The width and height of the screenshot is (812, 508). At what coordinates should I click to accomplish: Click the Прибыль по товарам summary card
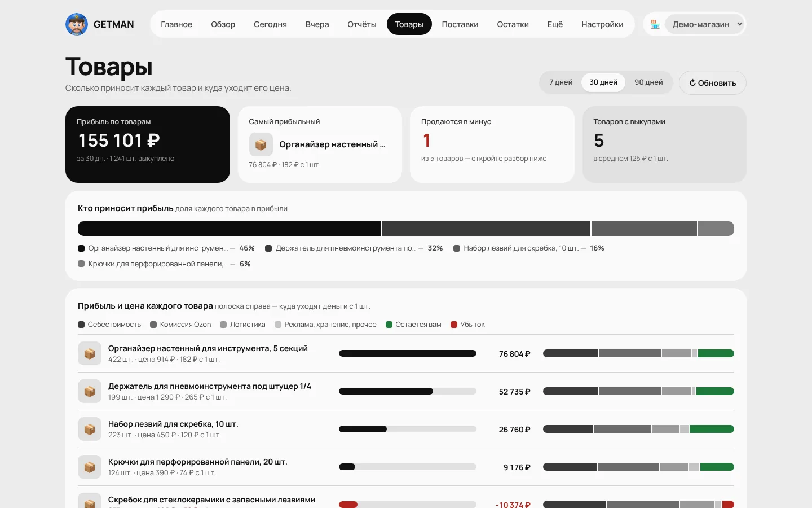pyautogui.click(x=148, y=144)
